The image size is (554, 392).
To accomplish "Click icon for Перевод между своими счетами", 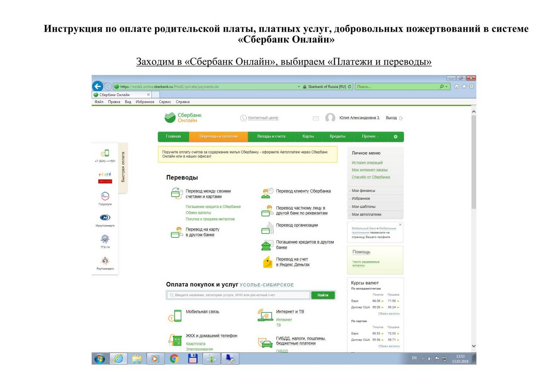I will coord(176,194).
